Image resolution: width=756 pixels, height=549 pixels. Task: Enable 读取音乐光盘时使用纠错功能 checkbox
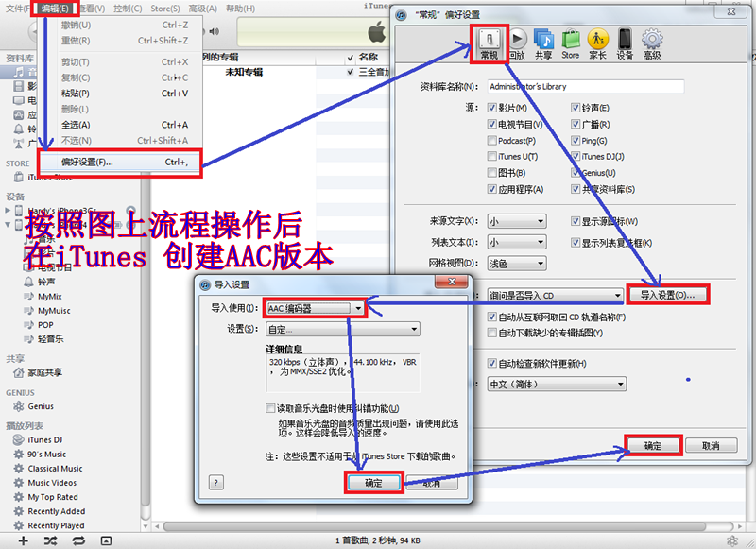tap(270, 408)
